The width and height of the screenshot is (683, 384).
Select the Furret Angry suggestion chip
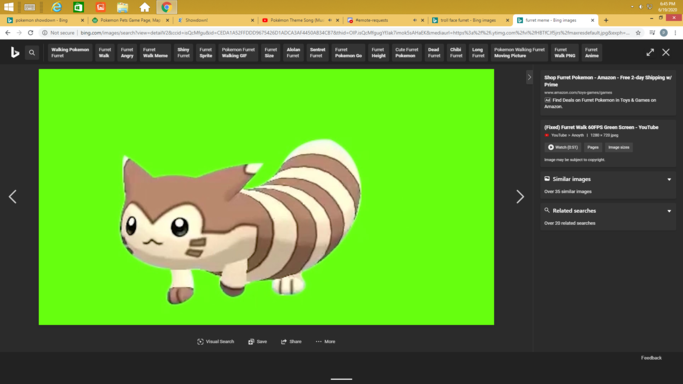127,53
